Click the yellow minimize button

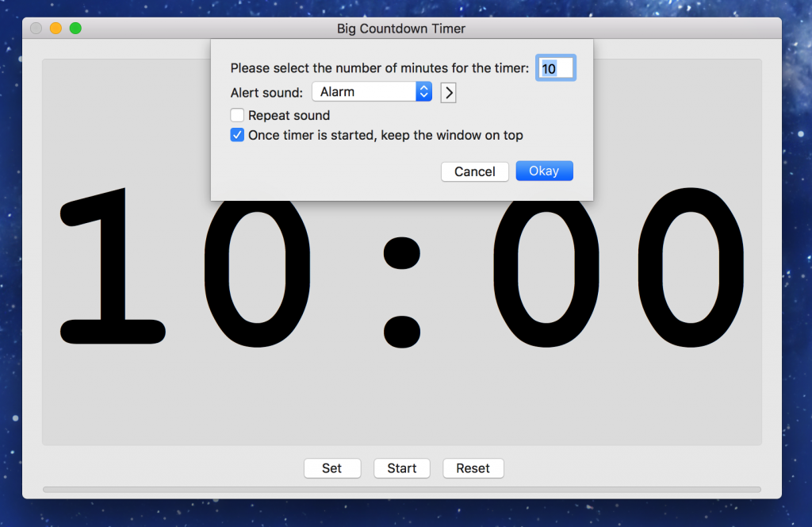55,27
